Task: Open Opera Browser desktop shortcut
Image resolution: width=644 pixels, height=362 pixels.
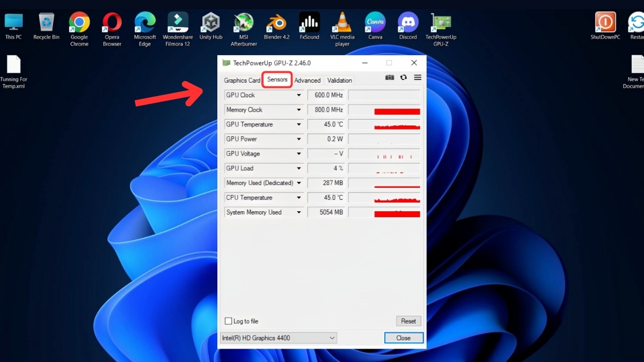Action: coord(112,29)
